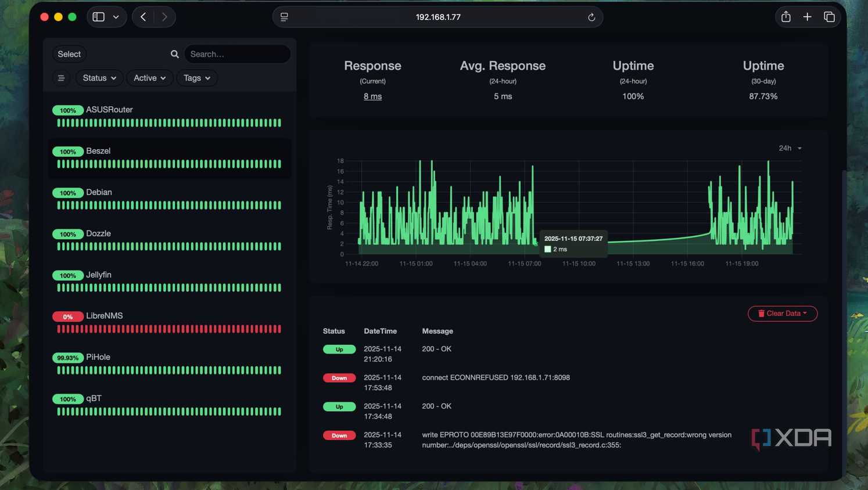Select the Debian monitor
868x490 pixels.
click(169, 199)
